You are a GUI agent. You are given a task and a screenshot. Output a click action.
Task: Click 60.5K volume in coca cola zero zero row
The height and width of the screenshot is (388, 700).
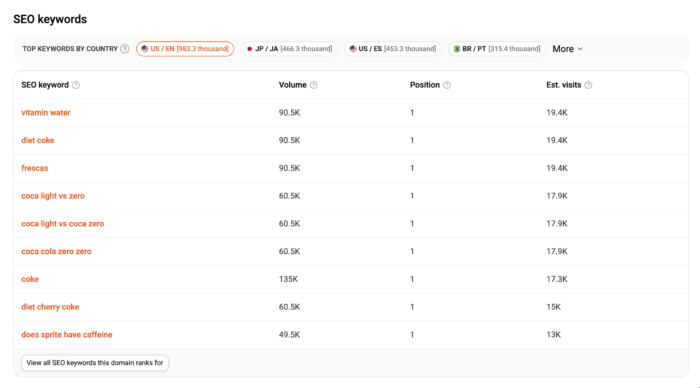point(289,251)
